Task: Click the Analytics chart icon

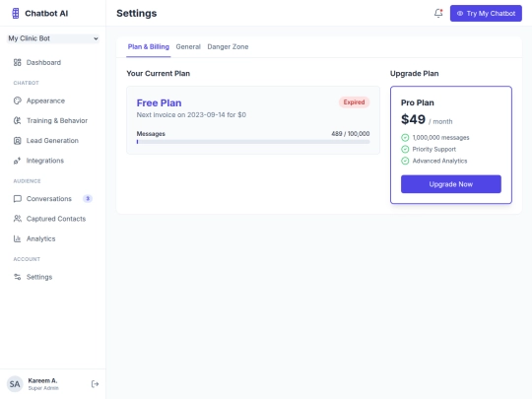Action: pyautogui.click(x=18, y=238)
